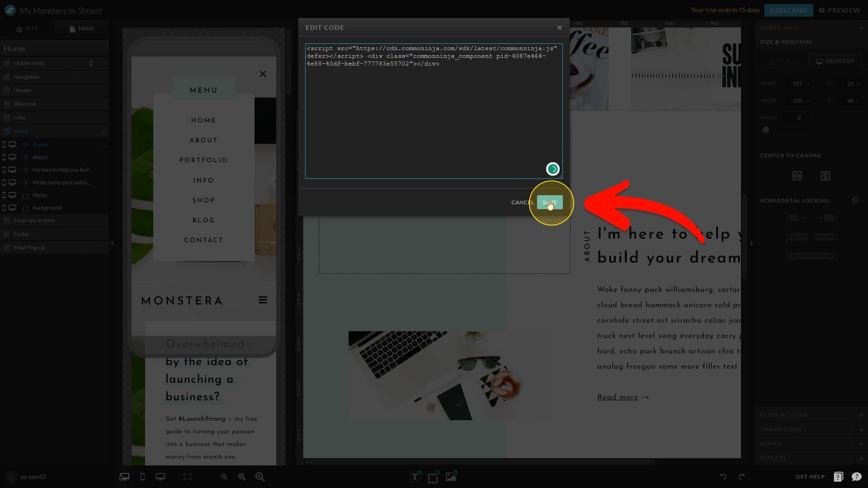Click the Width input field
The height and width of the screenshot is (488, 868).
(798, 84)
